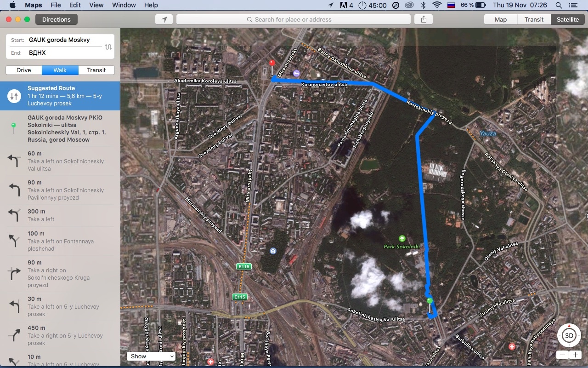Click the E115 highway shield near Murmanskiy proyezd

click(x=243, y=266)
